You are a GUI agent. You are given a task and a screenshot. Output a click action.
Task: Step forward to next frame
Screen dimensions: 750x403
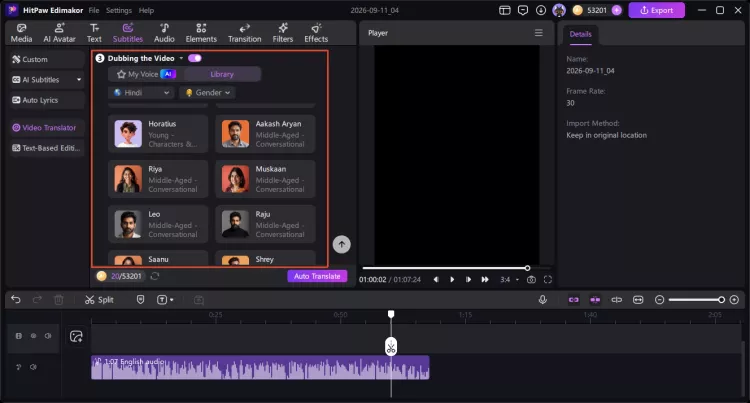(468, 280)
